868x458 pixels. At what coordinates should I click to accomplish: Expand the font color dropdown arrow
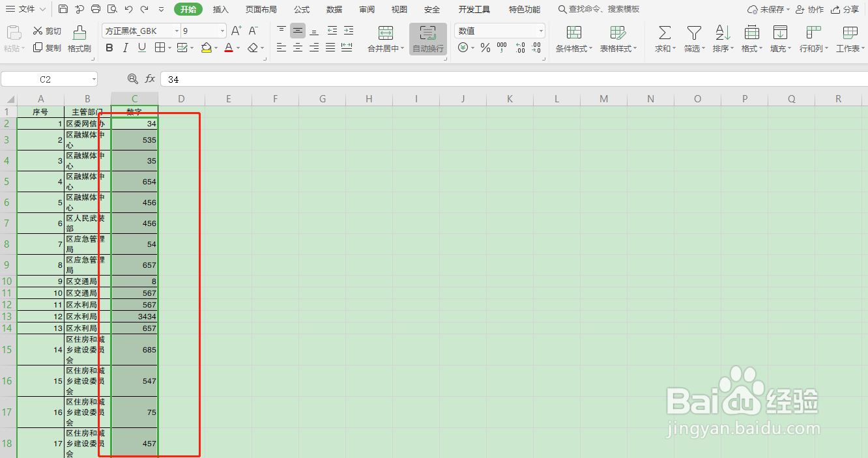coord(239,48)
